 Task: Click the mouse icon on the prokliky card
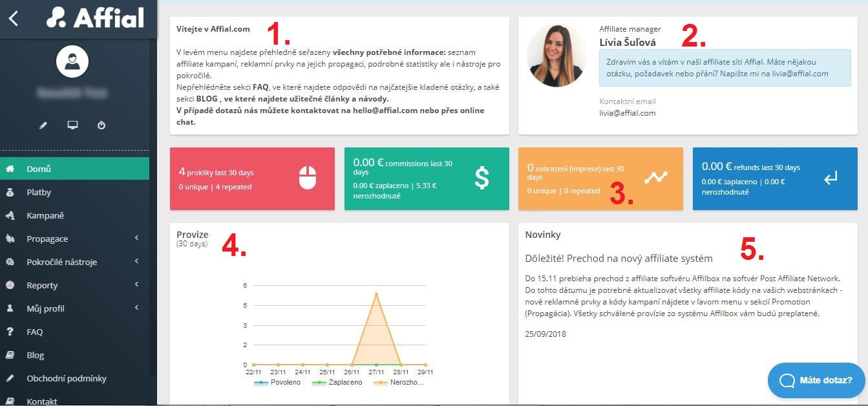pos(308,178)
